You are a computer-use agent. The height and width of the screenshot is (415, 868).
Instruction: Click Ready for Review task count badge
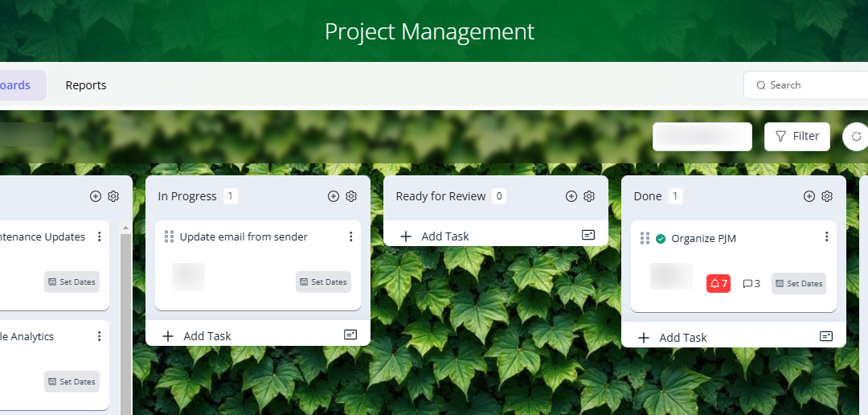pyautogui.click(x=499, y=196)
